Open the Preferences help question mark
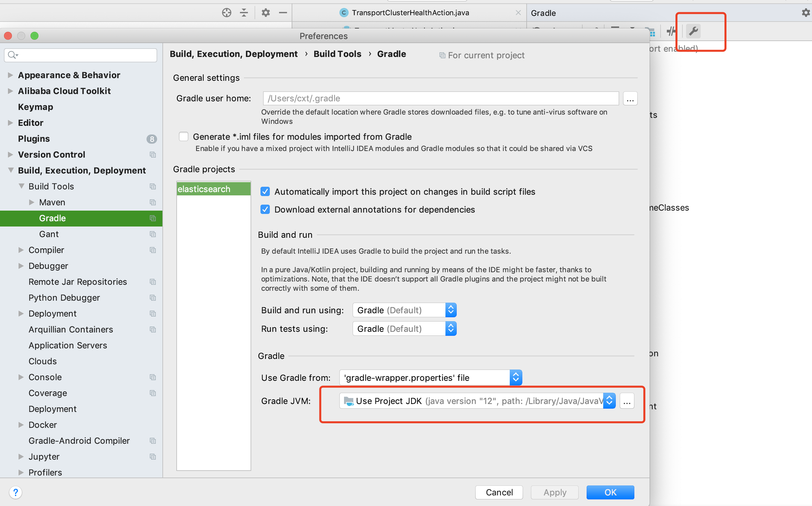Image resolution: width=812 pixels, height=506 pixels. pos(15,492)
